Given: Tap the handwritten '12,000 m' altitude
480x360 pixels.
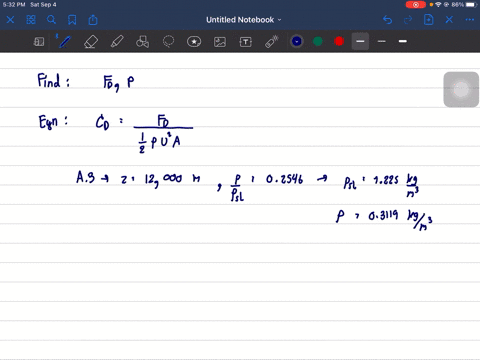Looking at the screenshot, I should (172, 180).
